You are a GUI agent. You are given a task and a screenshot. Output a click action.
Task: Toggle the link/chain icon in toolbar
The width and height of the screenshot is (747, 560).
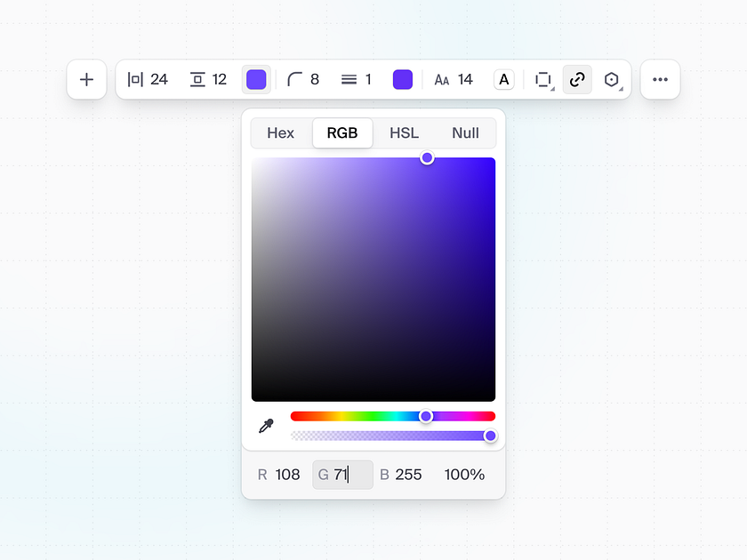tap(576, 79)
